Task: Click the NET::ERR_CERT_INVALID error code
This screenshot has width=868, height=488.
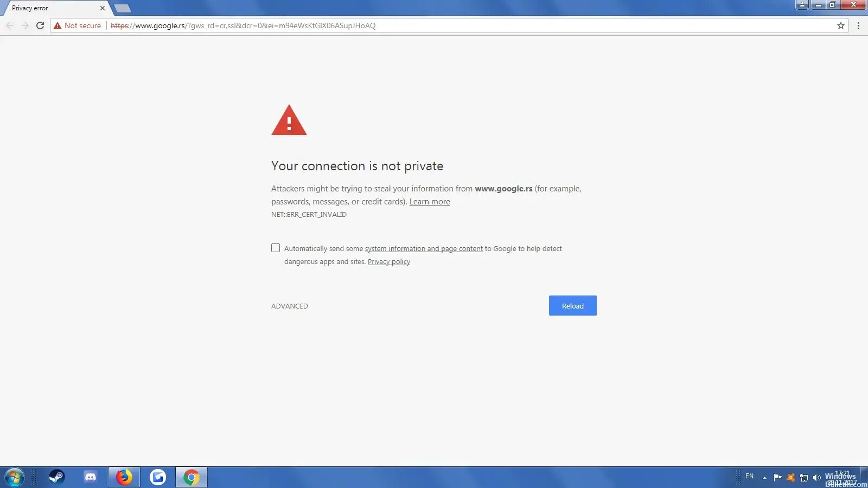Action: [309, 214]
